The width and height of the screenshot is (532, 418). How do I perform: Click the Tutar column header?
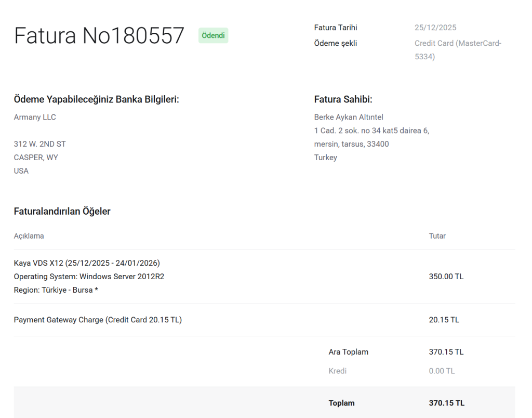437,236
